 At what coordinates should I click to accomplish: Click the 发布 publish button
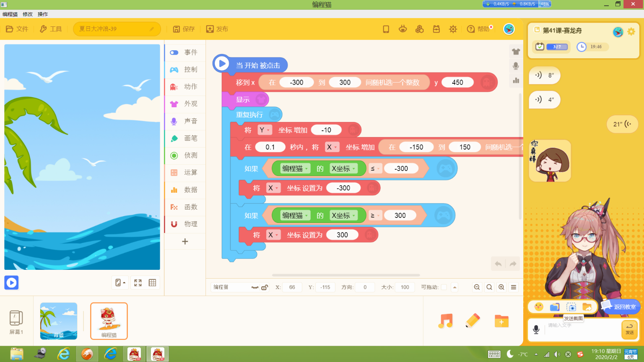coord(217,29)
